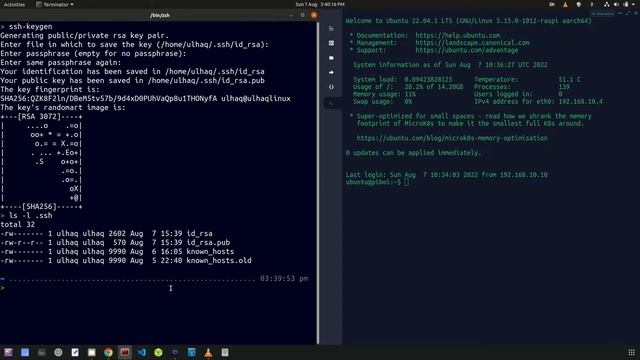Click the purple first icon in the dock
Screen dimensions: 640x360
pyautogui.click(x=8, y=352)
